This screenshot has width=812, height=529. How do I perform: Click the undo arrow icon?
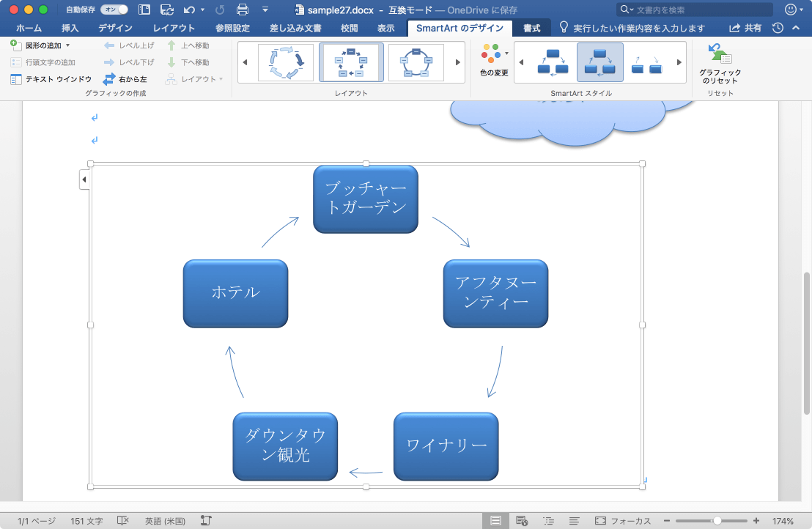point(190,10)
